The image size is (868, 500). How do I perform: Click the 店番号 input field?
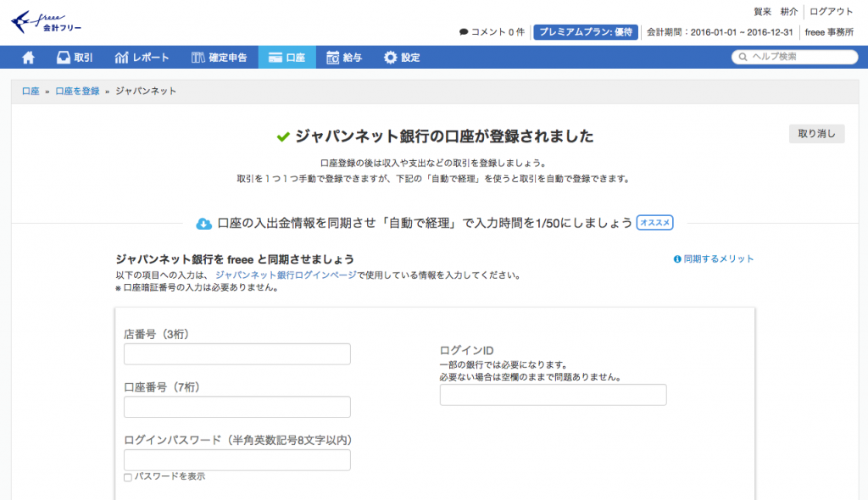tap(237, 354)
